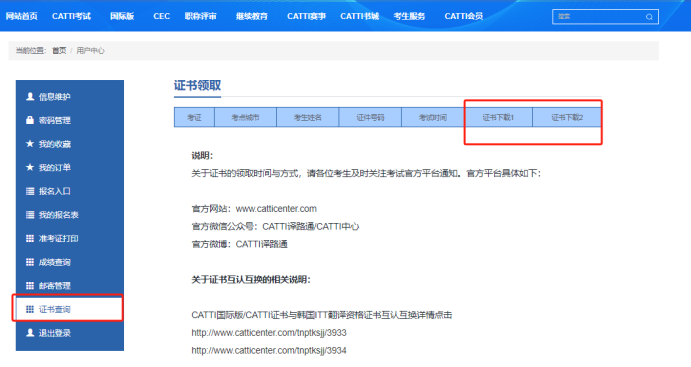Click the 证书领取 page heading
This screenshot has width=691, height=367.
tap(197, 85)
